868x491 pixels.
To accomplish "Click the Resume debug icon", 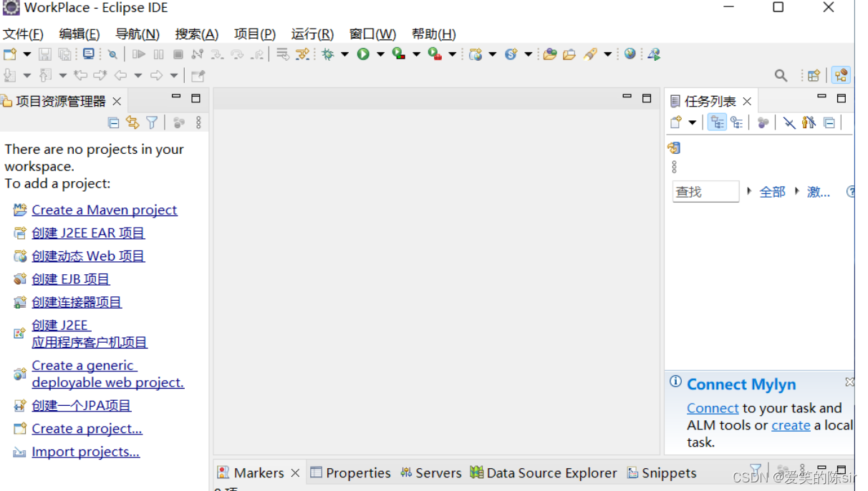I will point(139,54).
